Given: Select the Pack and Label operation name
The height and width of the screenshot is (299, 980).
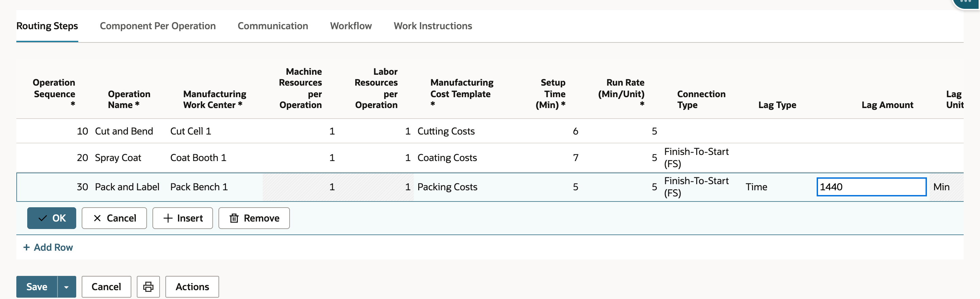Looking at the screenshot, I should coord(127,187).
